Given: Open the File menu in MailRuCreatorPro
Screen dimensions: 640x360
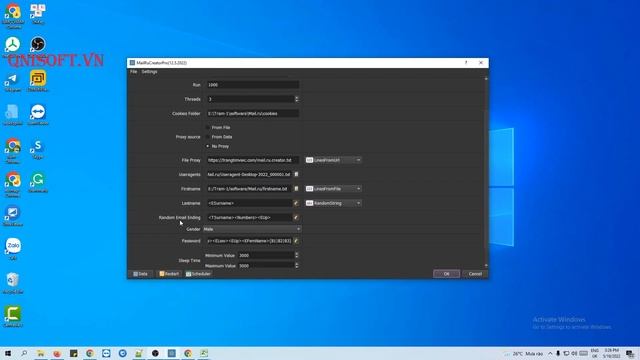Looking at the screenshot, I should coord(133,72).
